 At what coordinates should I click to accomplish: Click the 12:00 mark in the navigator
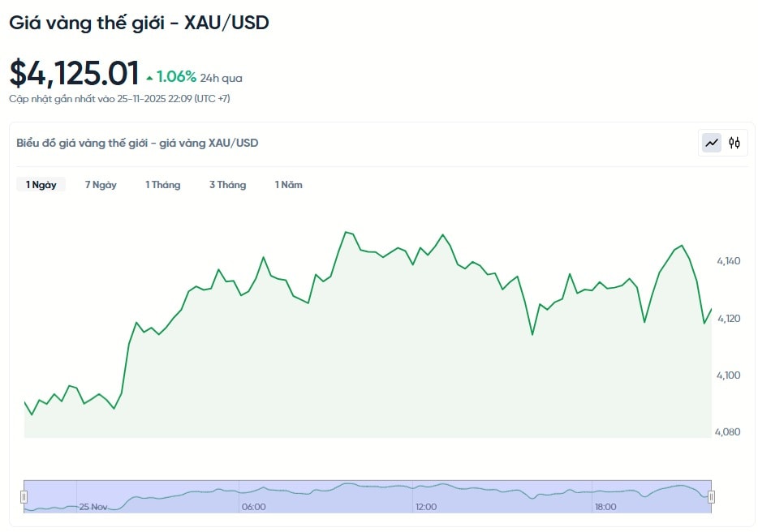pyautogui.click(x=425, y=507)
